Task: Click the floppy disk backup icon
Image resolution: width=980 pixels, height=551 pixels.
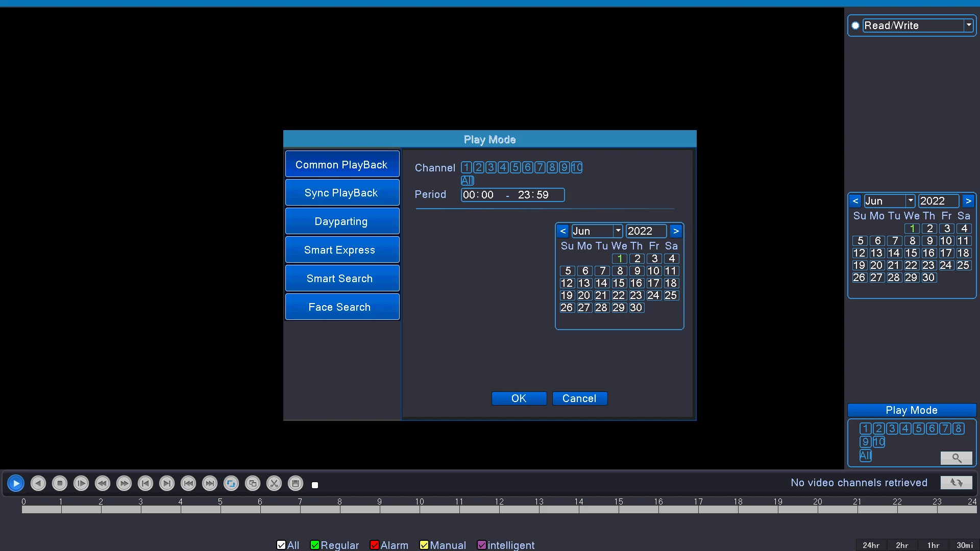Action: 296,483
